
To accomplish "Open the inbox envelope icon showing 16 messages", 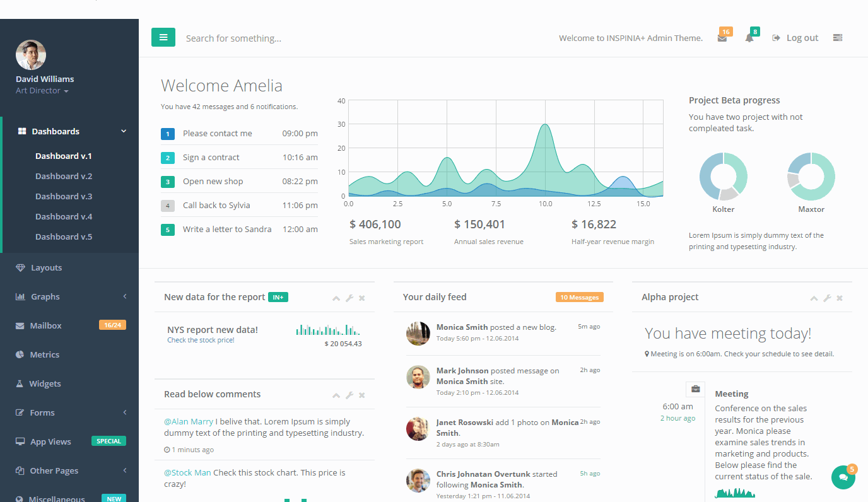I will pyautogui.click(x=724, y=37).
